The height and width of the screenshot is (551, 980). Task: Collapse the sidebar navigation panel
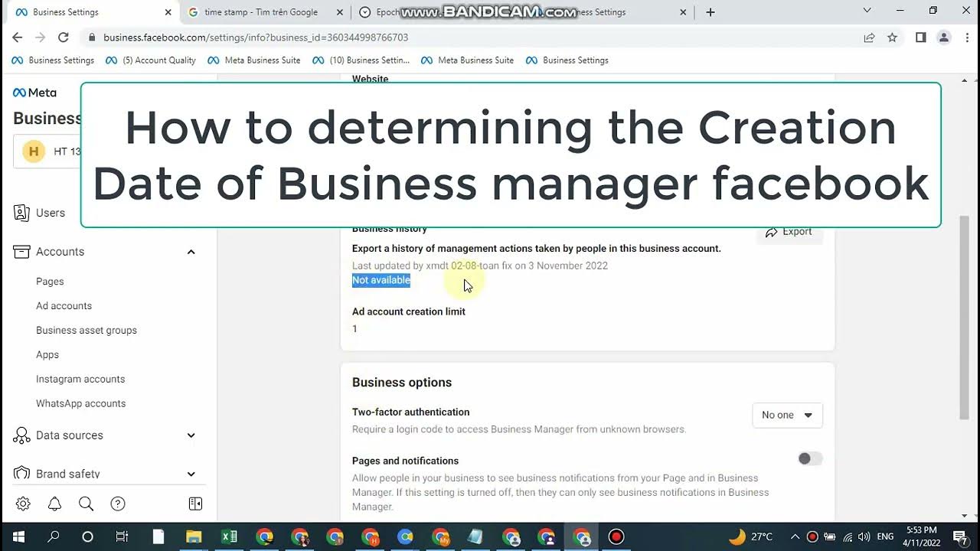click(195, 504)
